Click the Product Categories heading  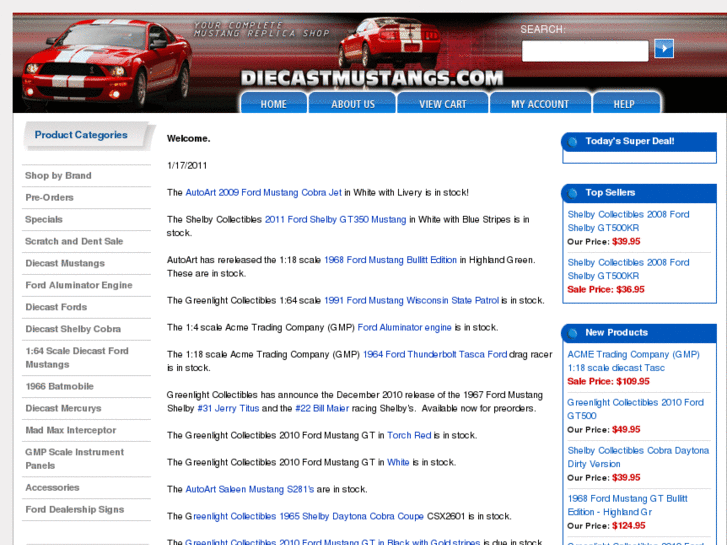pos(81,135)
